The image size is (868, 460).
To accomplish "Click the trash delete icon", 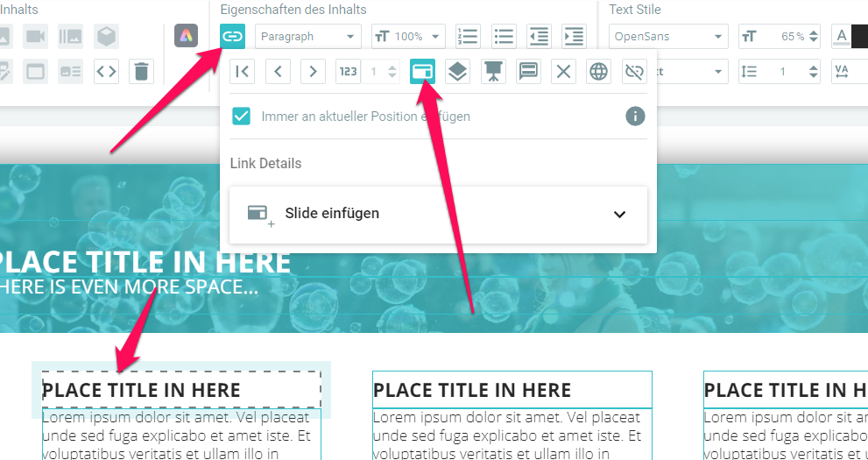I will pyautogui.click(x=142, y=72).
